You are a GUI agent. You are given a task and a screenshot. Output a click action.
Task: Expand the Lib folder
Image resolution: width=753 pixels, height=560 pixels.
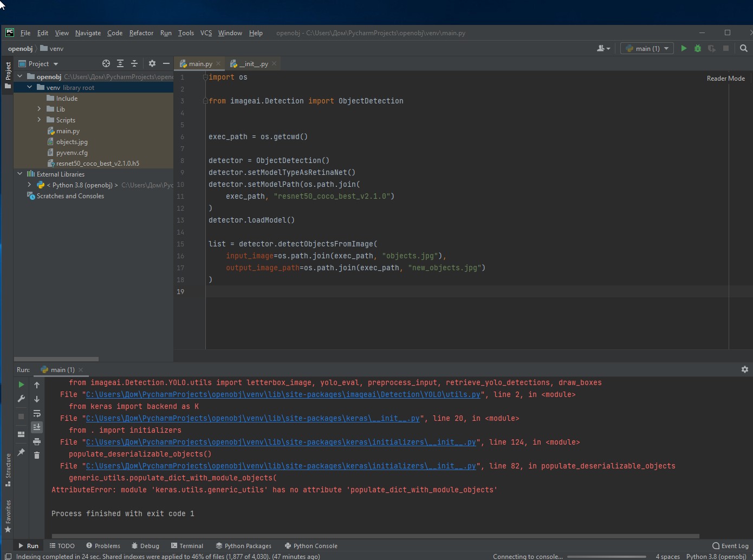click(x=39, y=109)
